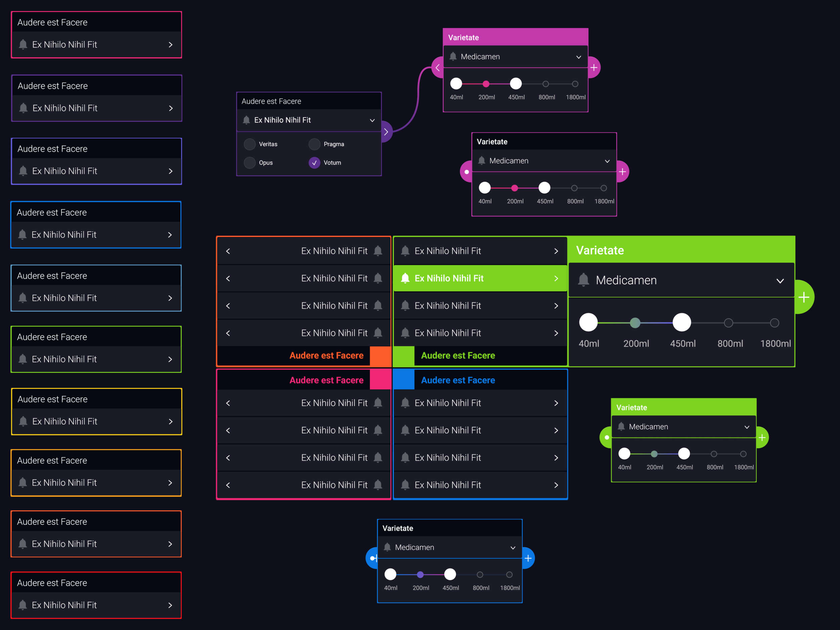Select the Pragma radio button

314,144
